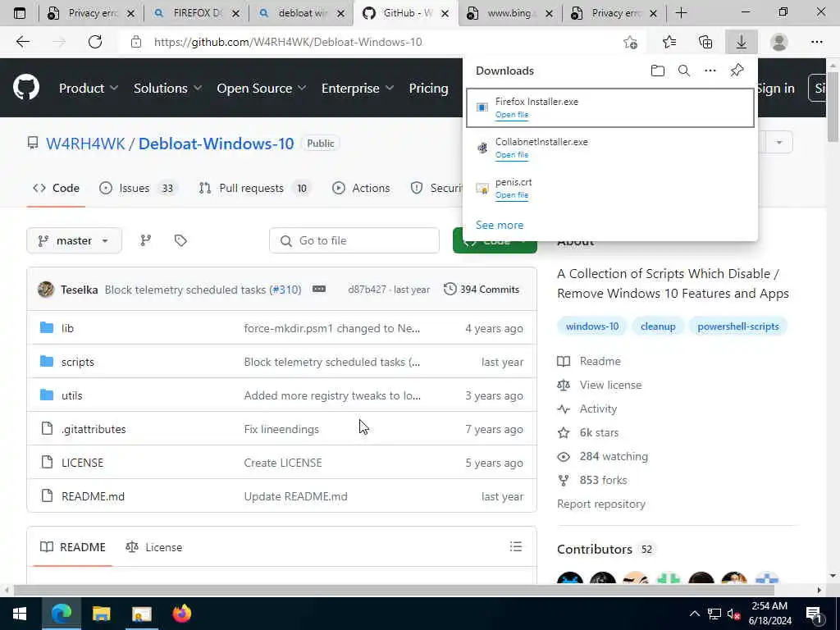This screenshot has height=630, width=840.
Task: Open the master branch dropdown
Action: click(74, 240)
